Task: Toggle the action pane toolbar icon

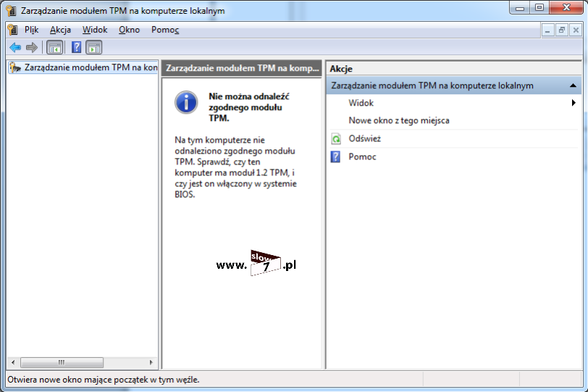Action: (93, 48)
